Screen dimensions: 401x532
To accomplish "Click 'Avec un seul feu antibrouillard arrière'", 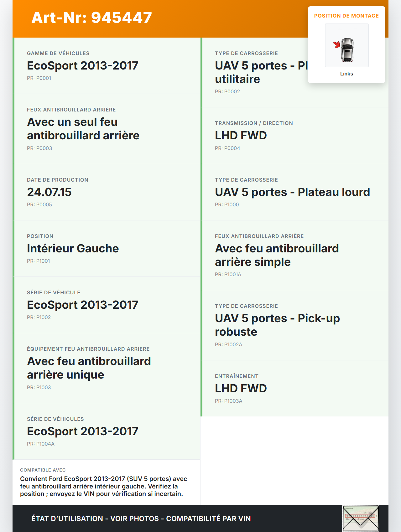I will click(83, 129).
